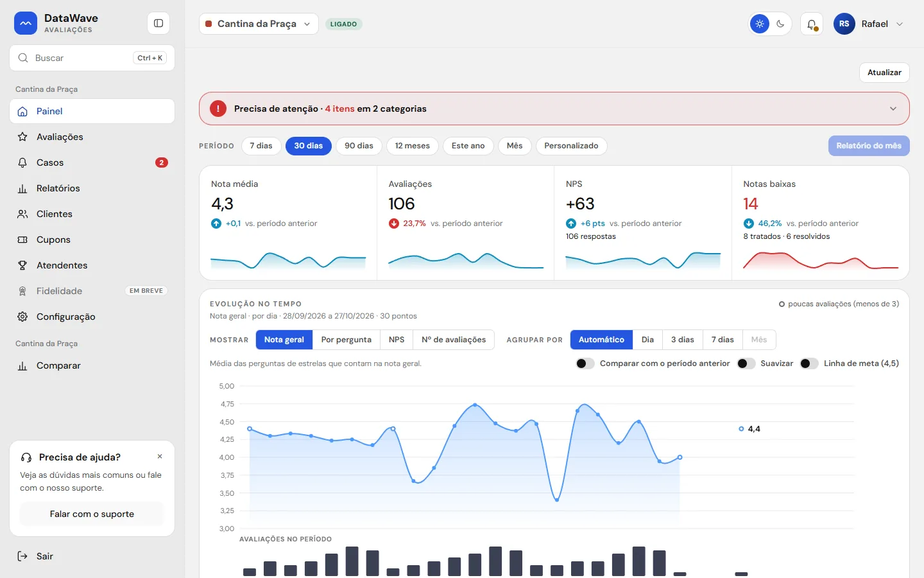Open the notifications bell

point(812,24)
